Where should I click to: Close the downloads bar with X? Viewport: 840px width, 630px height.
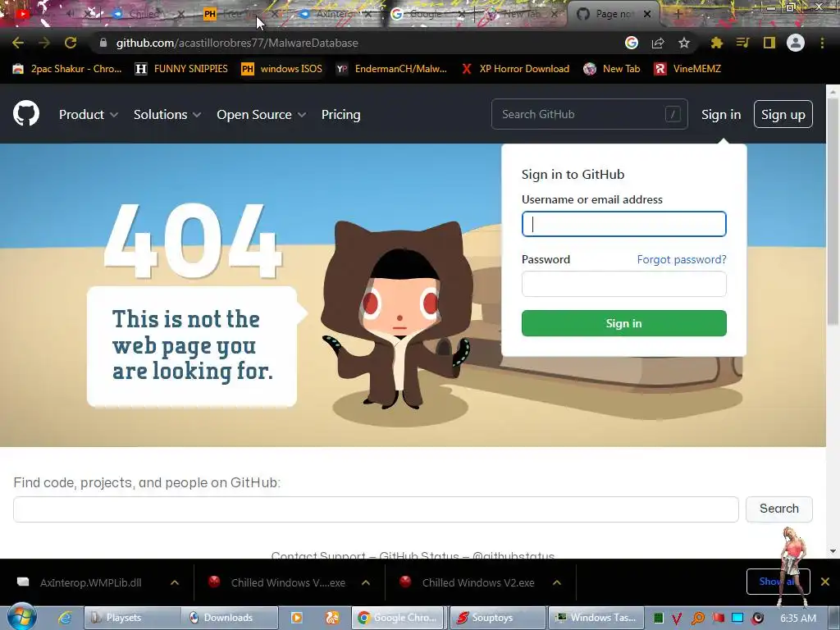(x=825, y=582)
